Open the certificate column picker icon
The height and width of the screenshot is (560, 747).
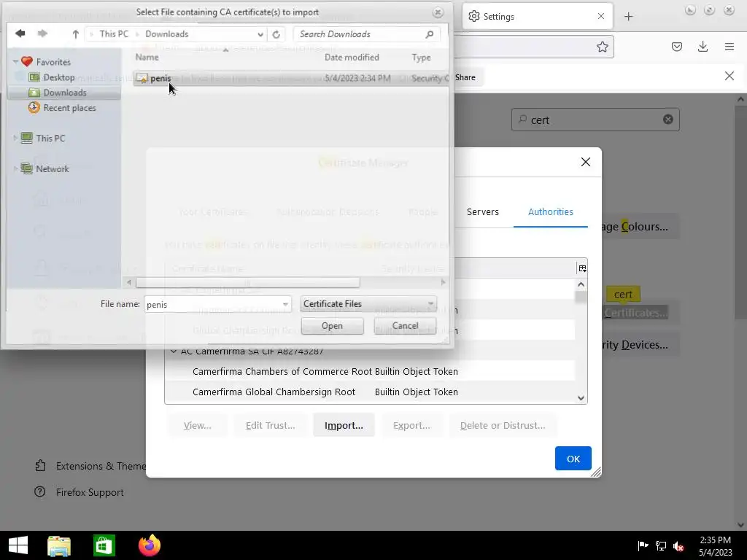(x=582, y=268)
